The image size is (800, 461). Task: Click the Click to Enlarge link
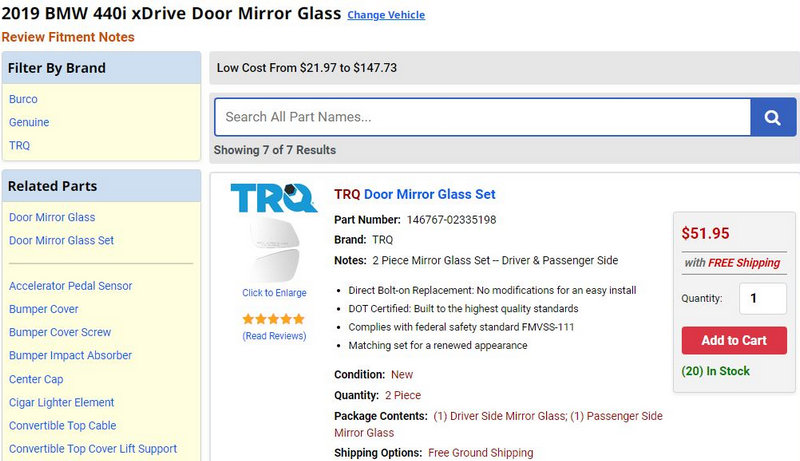273,293
